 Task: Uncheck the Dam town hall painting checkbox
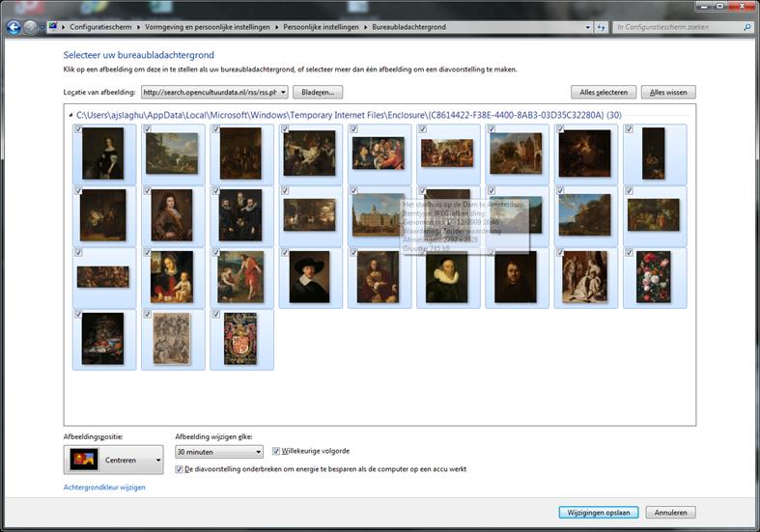pos(353,191)
